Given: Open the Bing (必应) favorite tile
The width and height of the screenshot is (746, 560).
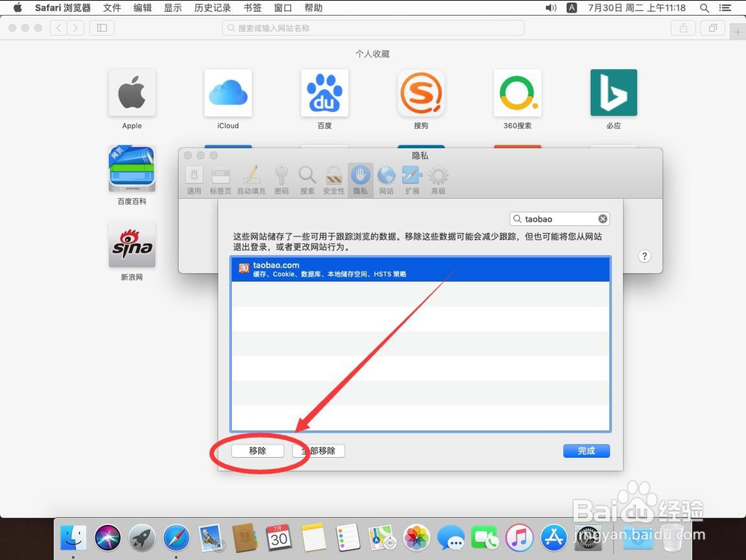Looking at the screenshot, I should 614,92.
